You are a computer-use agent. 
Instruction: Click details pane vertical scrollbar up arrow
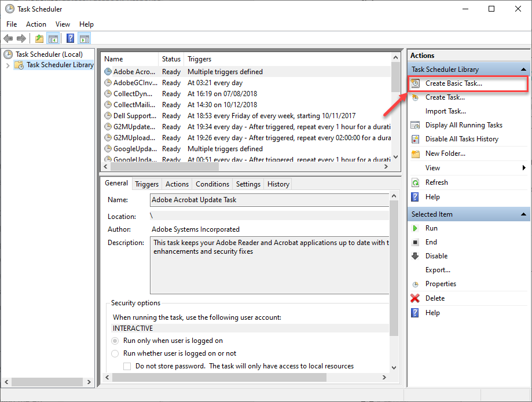pyautogui.click(x=394, y=196)
